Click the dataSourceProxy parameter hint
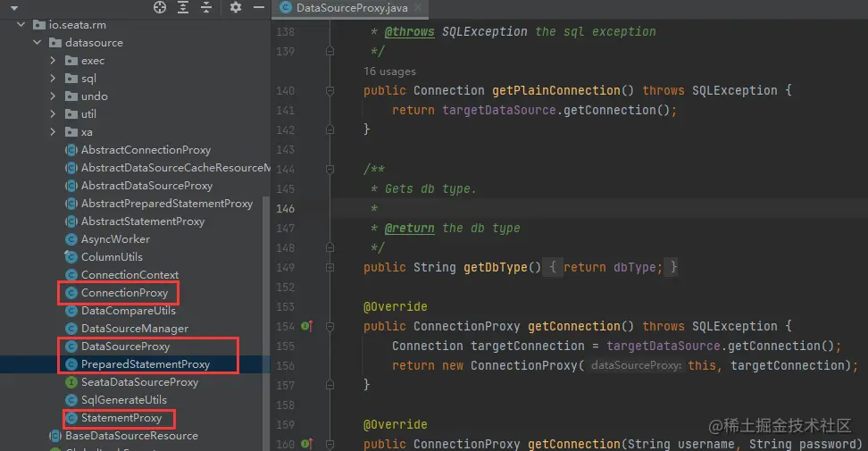The height and width of the screenshot is (451, 868). pos(636,365)
